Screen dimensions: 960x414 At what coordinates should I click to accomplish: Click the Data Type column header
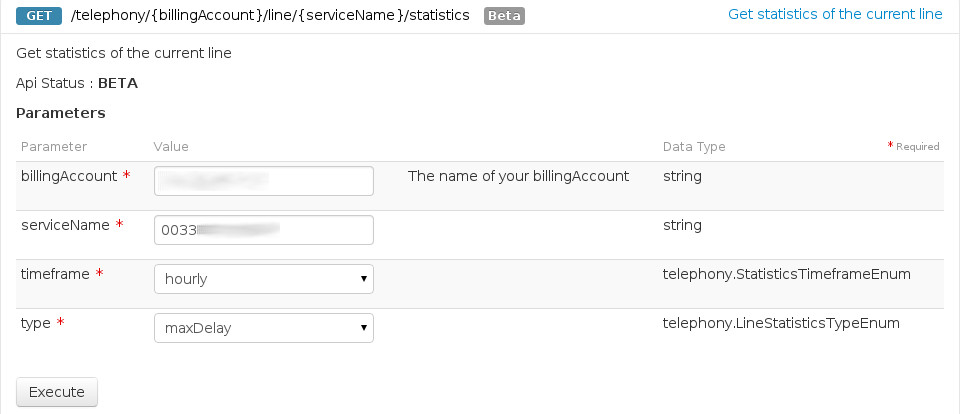click(694, 147)
